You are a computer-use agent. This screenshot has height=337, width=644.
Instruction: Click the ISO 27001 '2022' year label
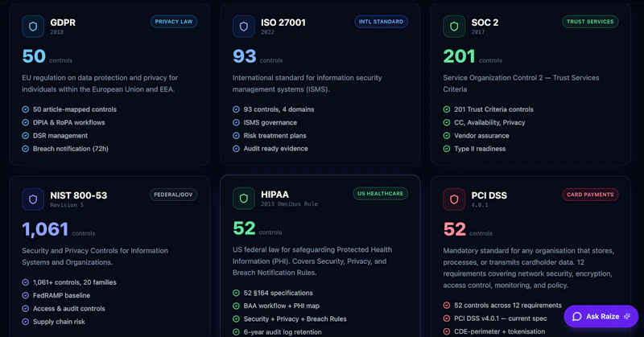[x=267, y=32]
